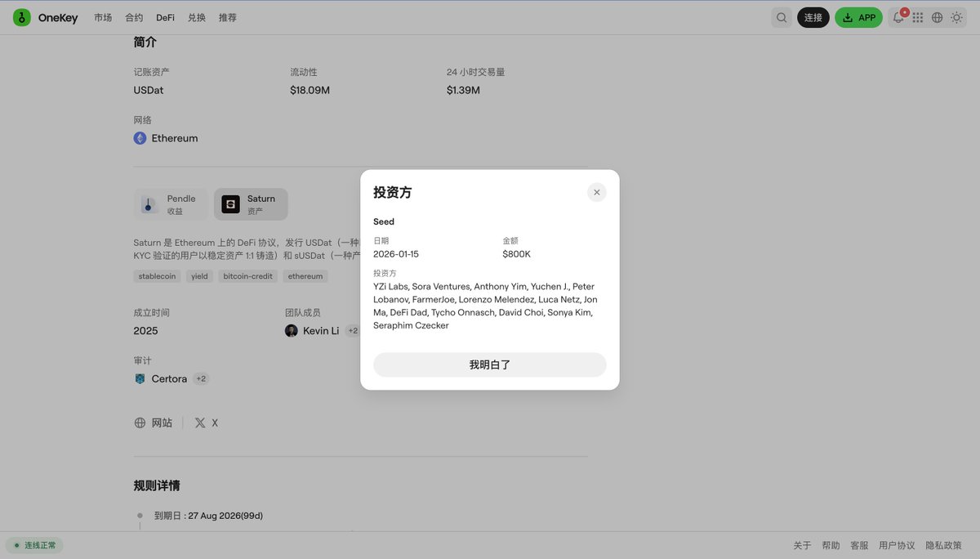The width and height of the screenshot is (980, 559).
Task: Click the 规则详情 heading
Action: point(157,485)
